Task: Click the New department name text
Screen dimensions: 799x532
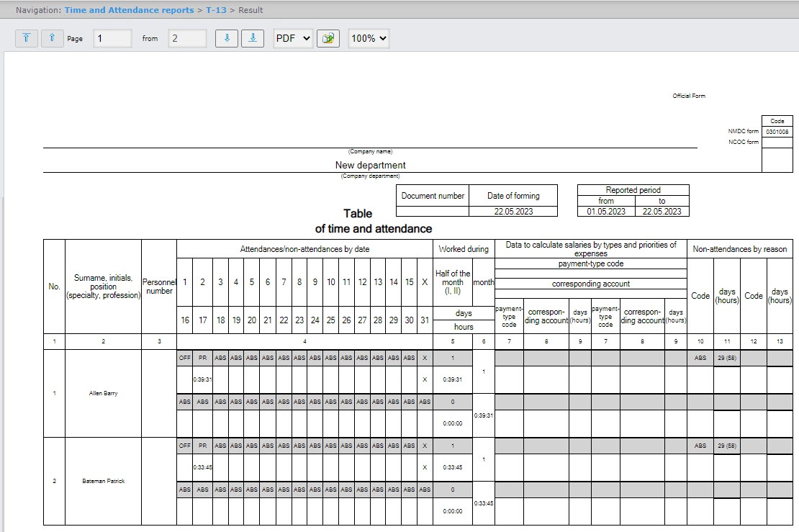Action: (370, 165)
